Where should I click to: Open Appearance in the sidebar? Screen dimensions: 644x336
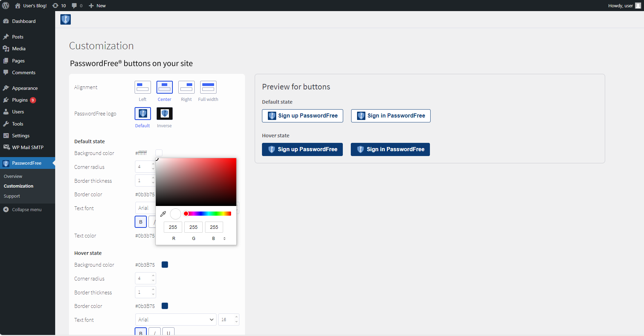point(27,88)
